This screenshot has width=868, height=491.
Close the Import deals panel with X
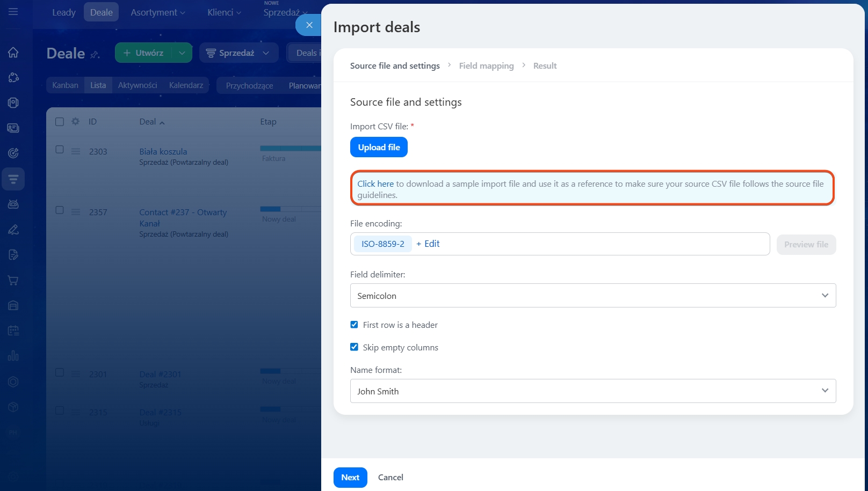(309, 25)
